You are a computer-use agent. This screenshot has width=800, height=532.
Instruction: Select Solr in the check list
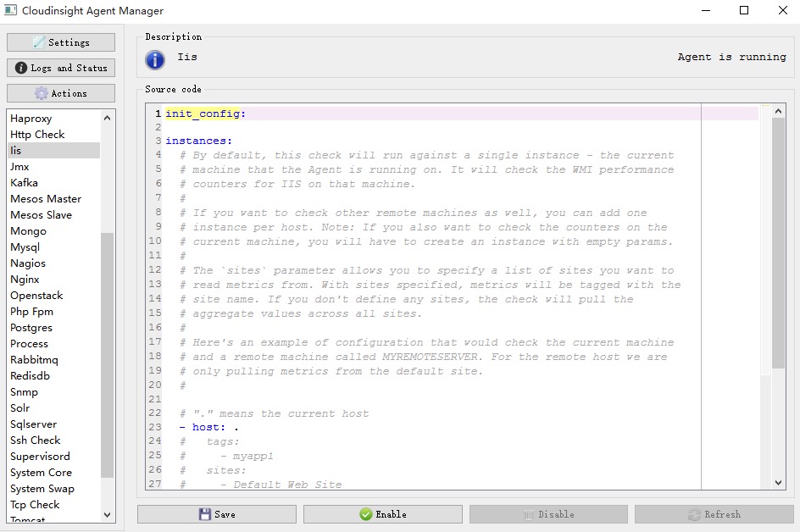point(54,408)
